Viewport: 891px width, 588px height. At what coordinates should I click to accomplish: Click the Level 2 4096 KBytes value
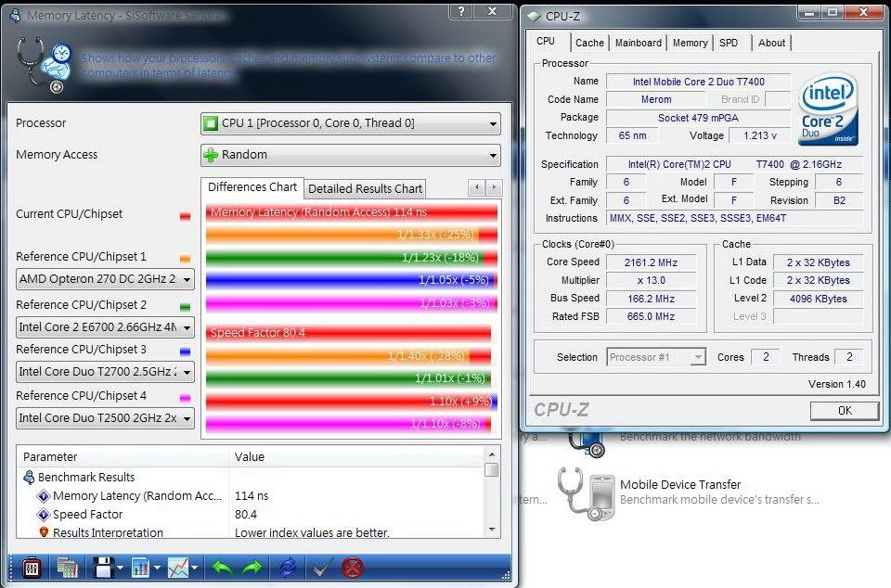(818, 299)
